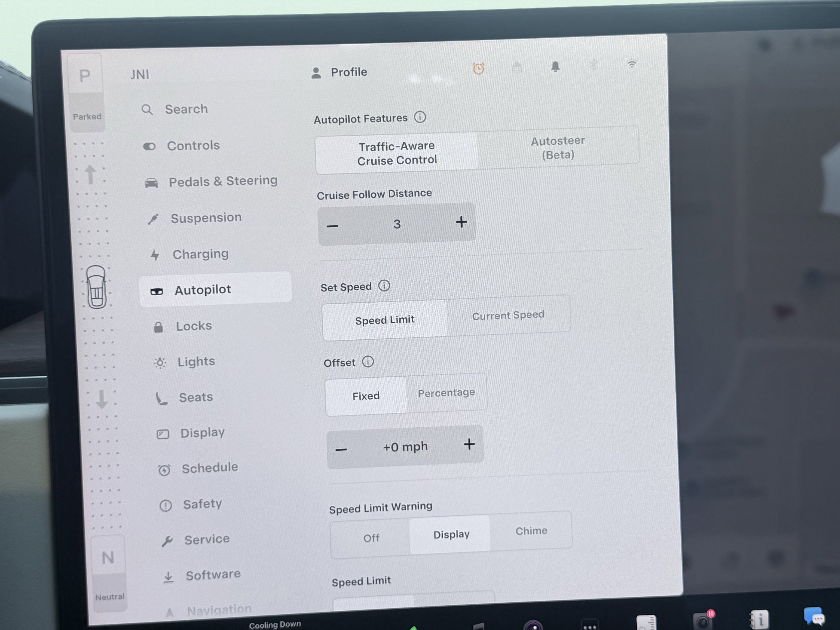840x630 pixels.
Task: Show the Set Speed info tooltip
Action: pos(384,286)
